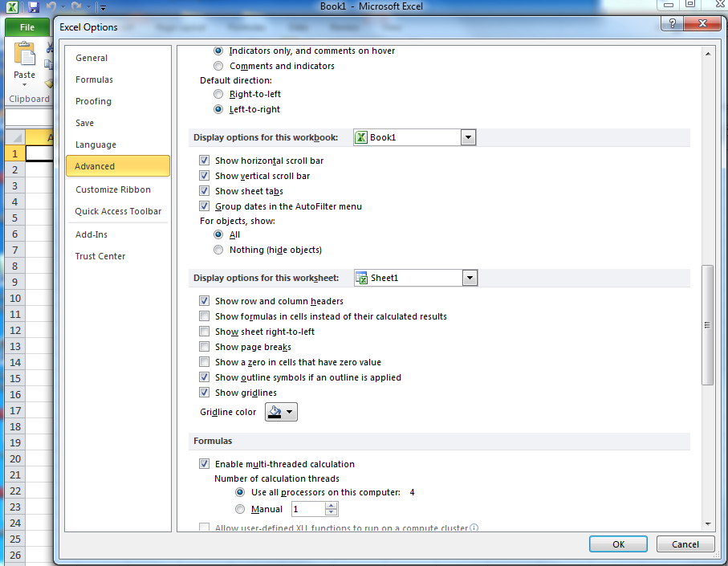Click Cancel in Excel Options dialog
Image resolution: width=728 pixels, height=566 pixels.
point(685,544)
